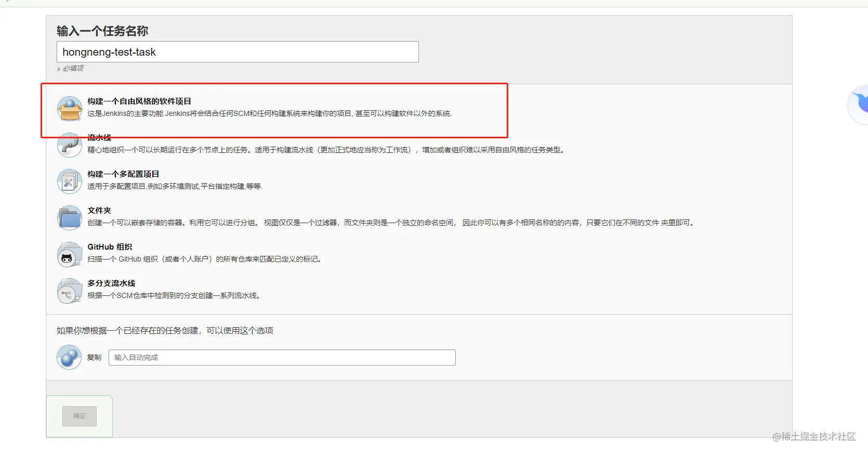Select the GitHub 组织 item title
The height and width of the screenshot is (454, 868).
pos(110,247)
